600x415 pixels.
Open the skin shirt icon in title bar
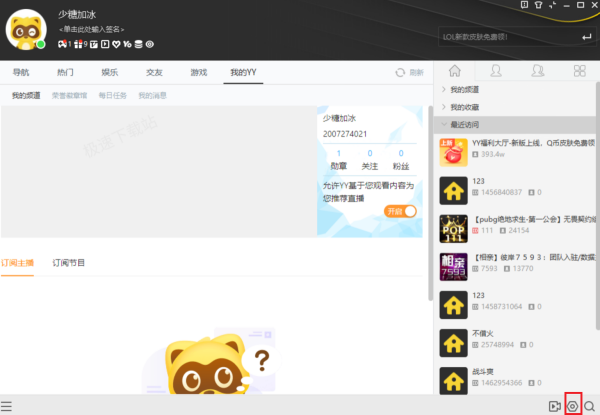[x=538, y=5]
